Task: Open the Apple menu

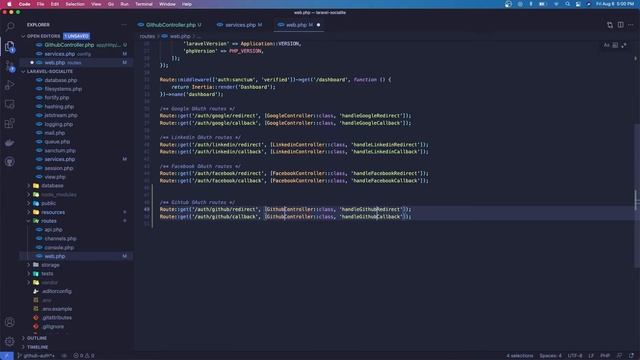Action: pos(9,4)
